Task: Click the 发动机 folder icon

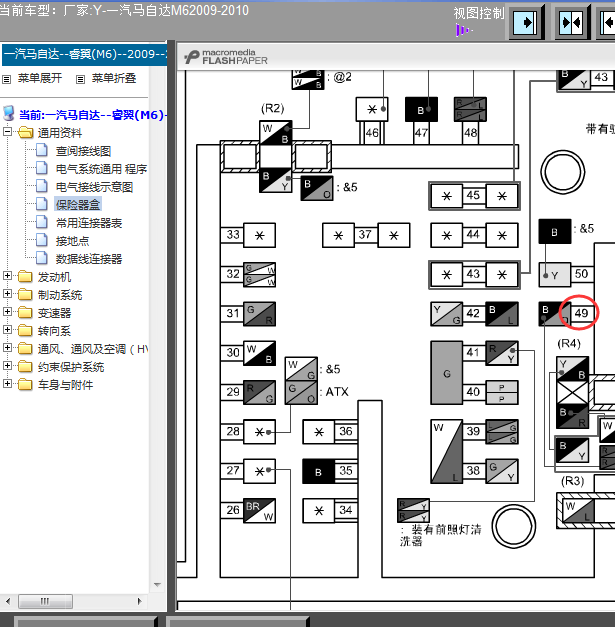Action: pyautogui.click(x=25, y=277)
